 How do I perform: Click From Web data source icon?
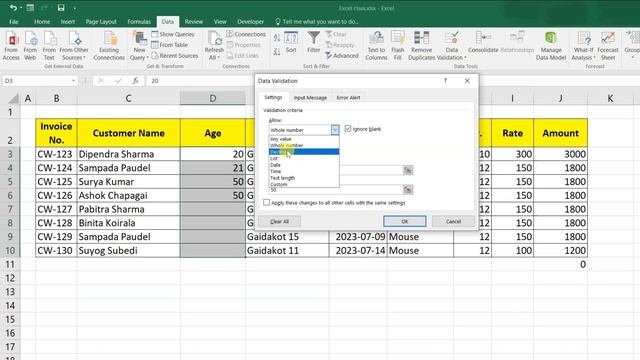(30, 46)
